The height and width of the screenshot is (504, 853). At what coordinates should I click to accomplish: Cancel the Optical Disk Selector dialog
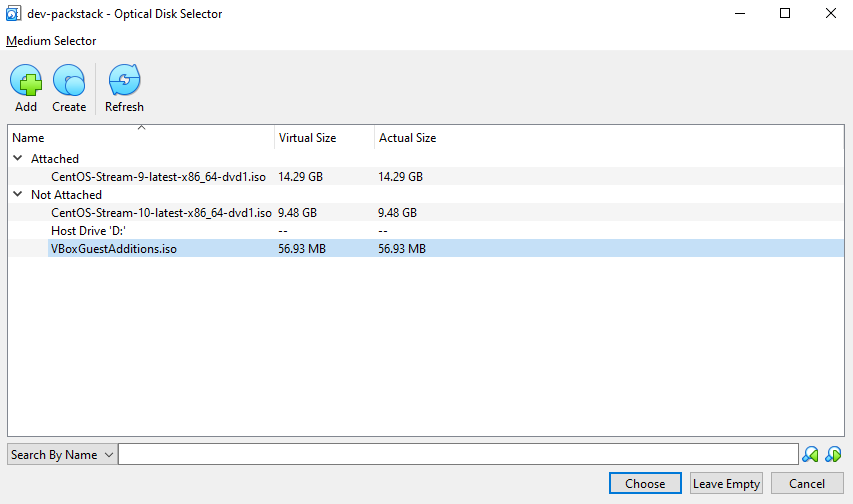(806, 483)
